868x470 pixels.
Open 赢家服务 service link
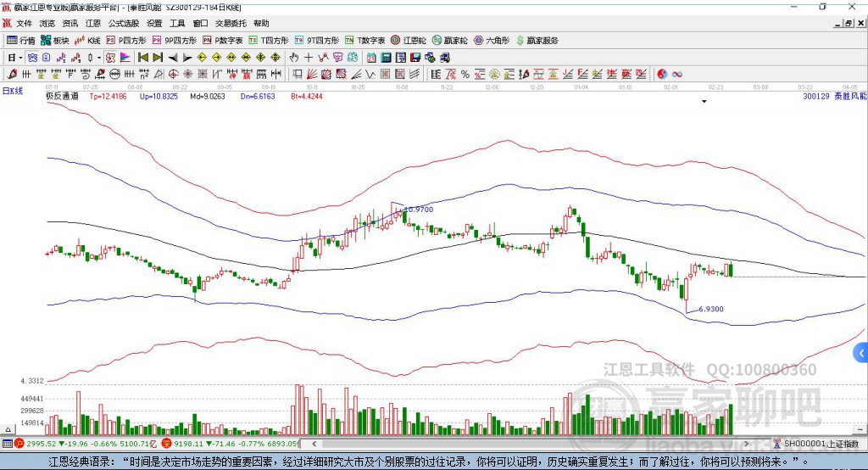[537, 41]
